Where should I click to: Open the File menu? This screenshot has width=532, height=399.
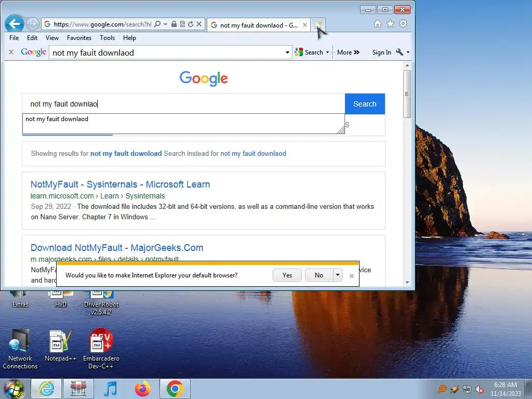point(14,37)
